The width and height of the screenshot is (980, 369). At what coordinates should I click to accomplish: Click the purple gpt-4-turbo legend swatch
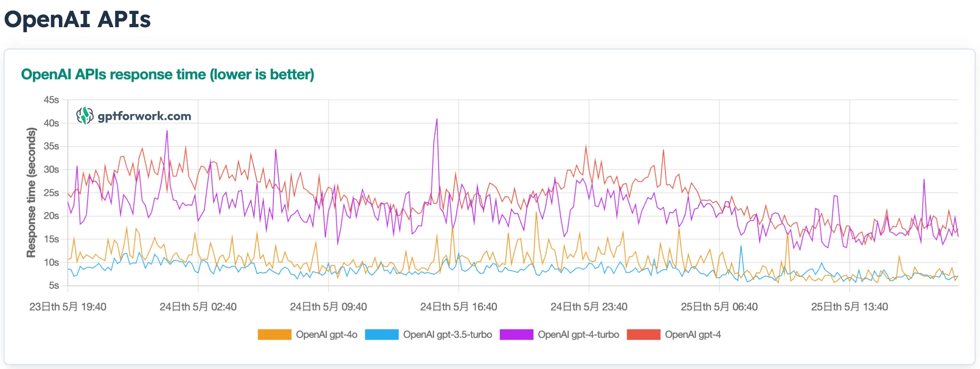click(516, 334)
